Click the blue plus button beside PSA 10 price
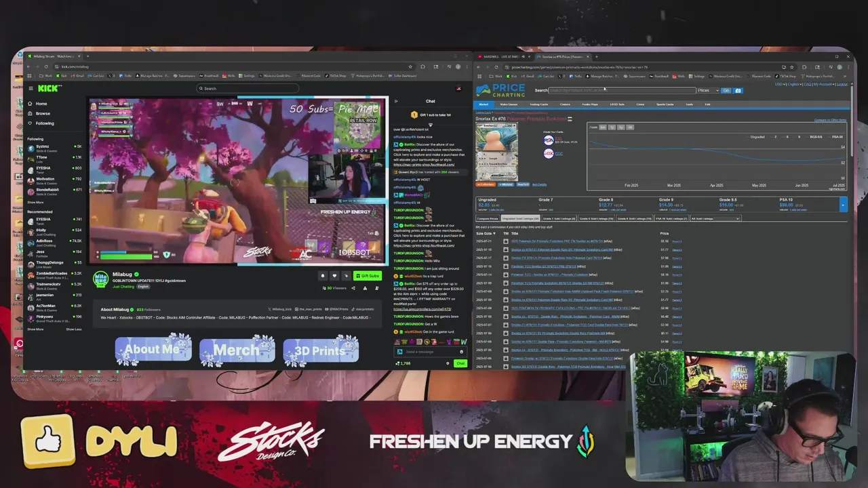Image resolution: width=868 pixels, height=488 pixels. (x=844, y=205)
